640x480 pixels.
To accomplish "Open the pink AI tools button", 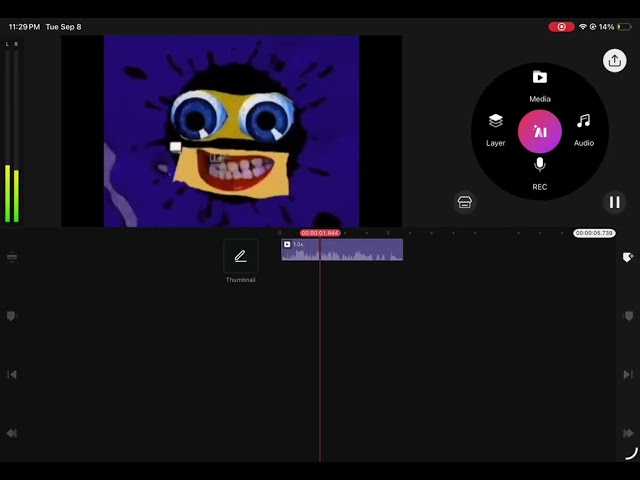I will point(540,131).
